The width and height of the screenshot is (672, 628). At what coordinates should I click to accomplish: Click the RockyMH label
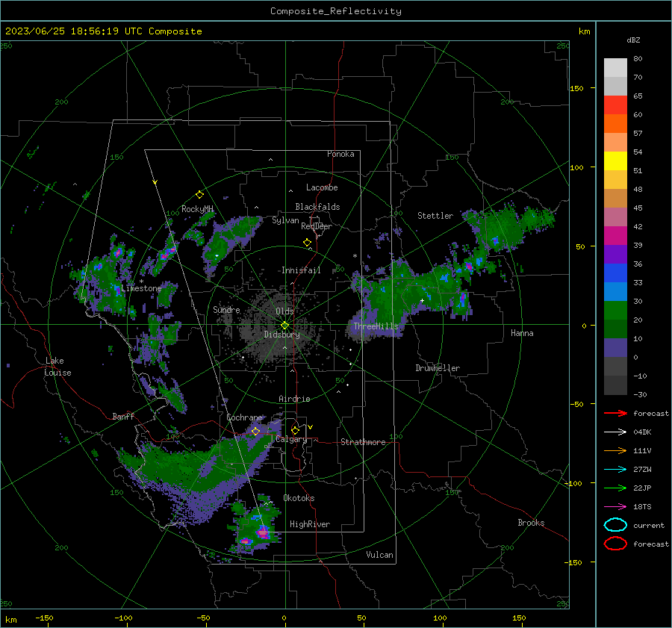[197, 209]
